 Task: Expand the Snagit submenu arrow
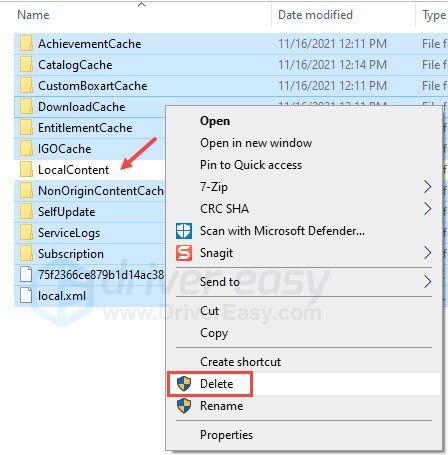coord(428,253)
